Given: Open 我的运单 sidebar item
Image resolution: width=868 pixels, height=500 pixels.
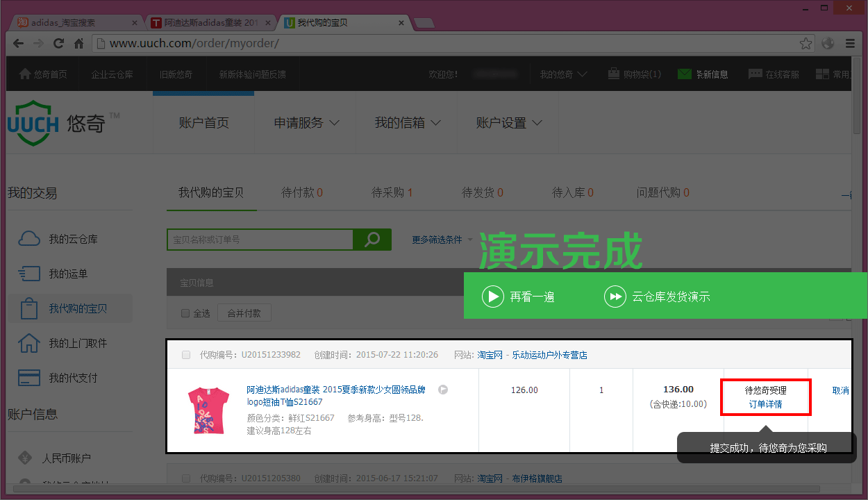Looking at the screenshot, I should click(53, 274).
